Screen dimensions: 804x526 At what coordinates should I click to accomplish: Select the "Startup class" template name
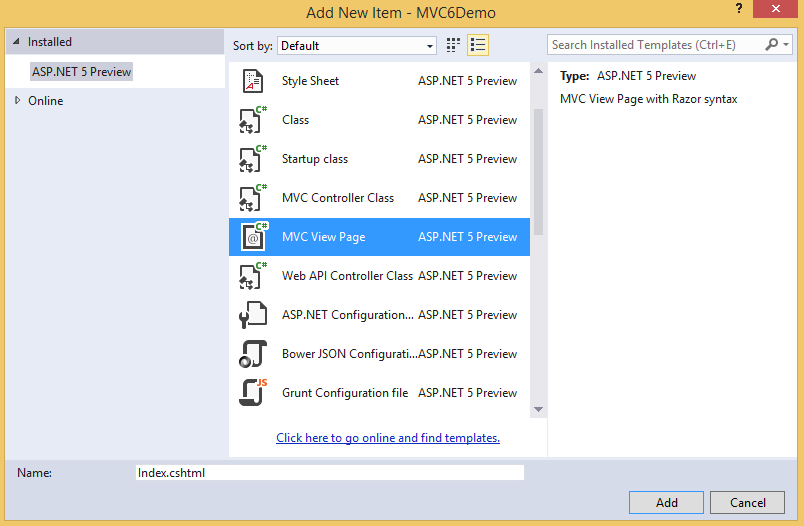coord(315,159)
